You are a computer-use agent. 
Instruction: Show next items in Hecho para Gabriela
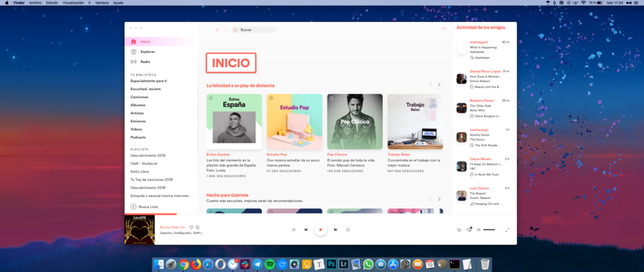pyautogui.click(x=439, y=199)
